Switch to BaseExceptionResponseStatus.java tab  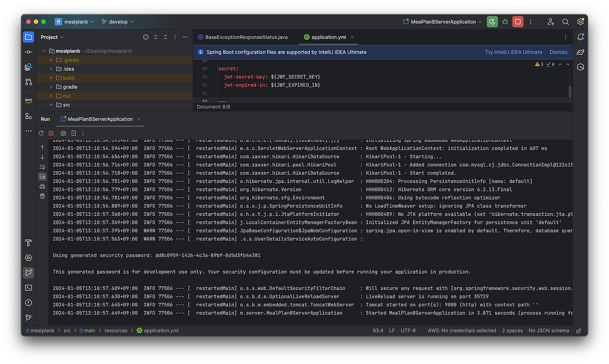pos(243,37)
